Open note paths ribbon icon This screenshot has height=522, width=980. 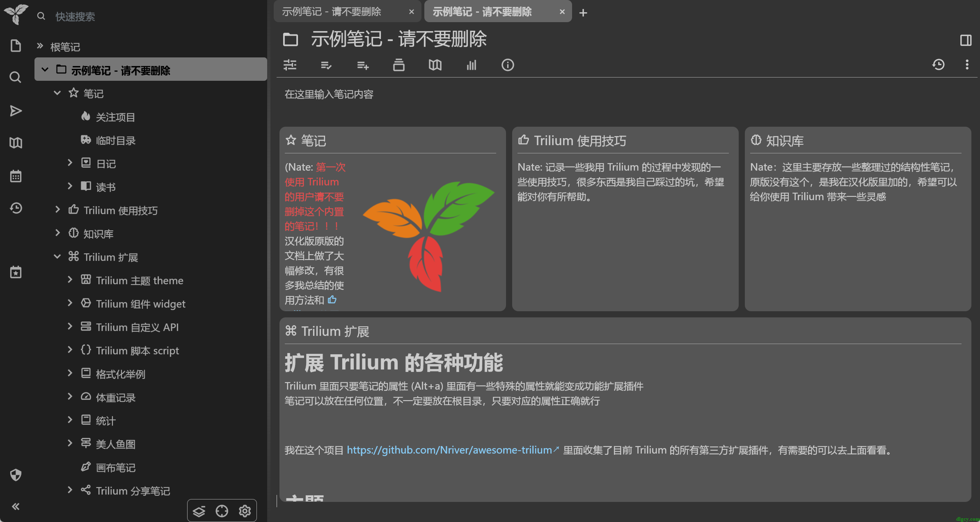(399, 65)
